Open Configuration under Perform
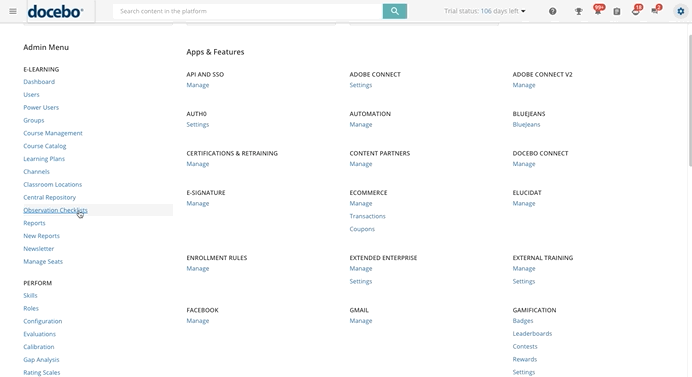The width and height of the screenshot is (692, 377). [x=43, y=321]
